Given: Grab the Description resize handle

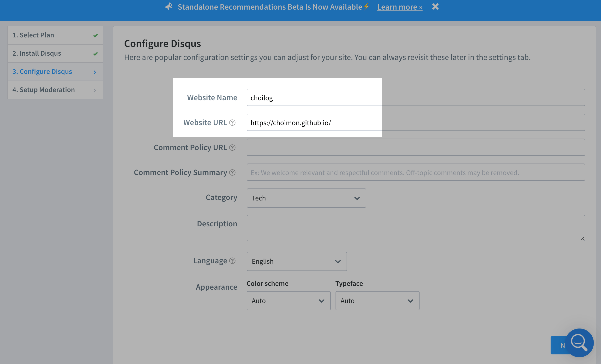Looking at the screenshot, I should pos(583,239).
